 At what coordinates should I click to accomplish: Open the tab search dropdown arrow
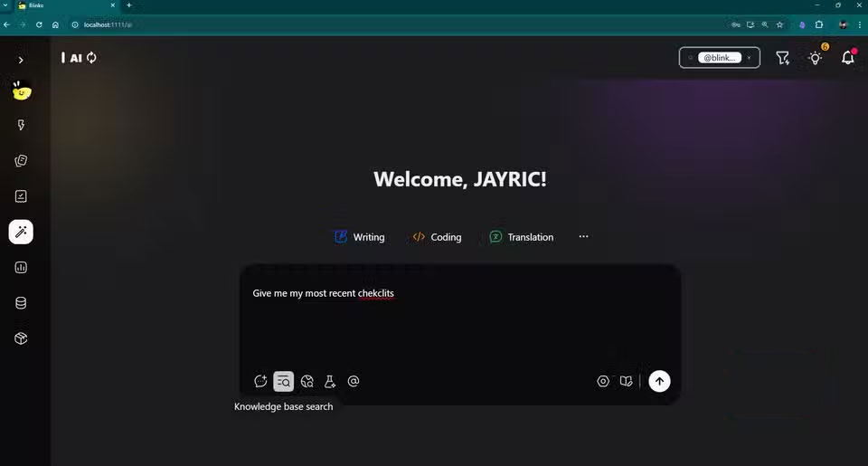click(x=5, y=5)
